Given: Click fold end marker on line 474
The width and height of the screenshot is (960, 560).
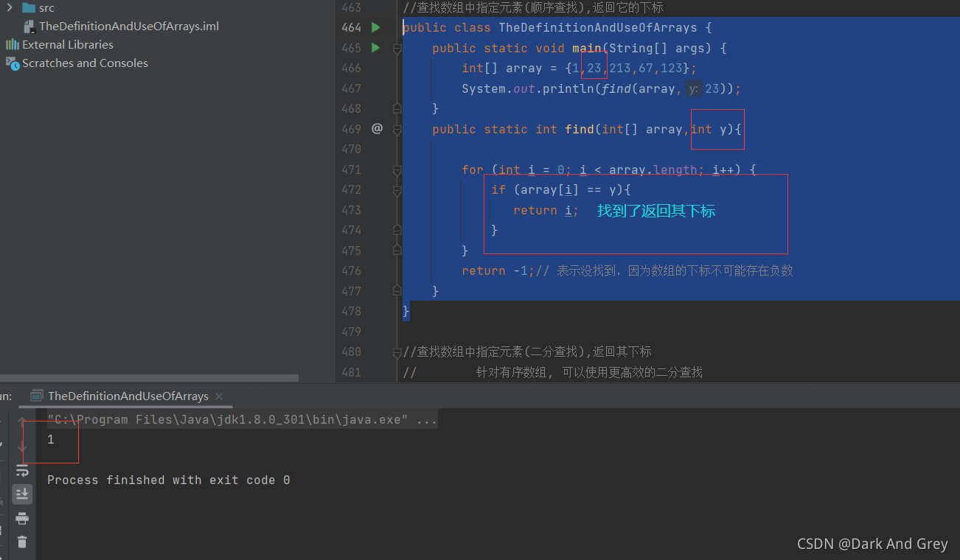Looking at the screenshot, I should click(x=397, y=230).
